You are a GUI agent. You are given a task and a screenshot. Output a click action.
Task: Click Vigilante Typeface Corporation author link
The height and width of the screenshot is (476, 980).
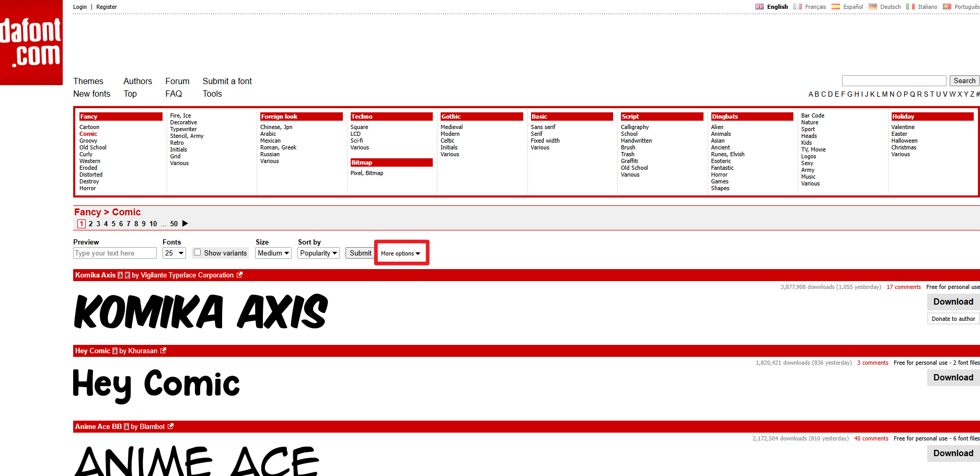(x=187, y=275)
